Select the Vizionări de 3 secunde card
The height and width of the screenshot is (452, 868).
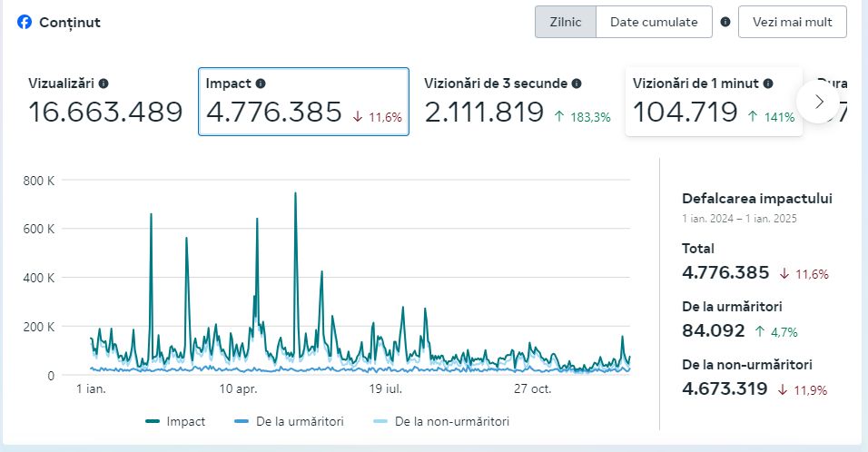[x=517, y=101]
